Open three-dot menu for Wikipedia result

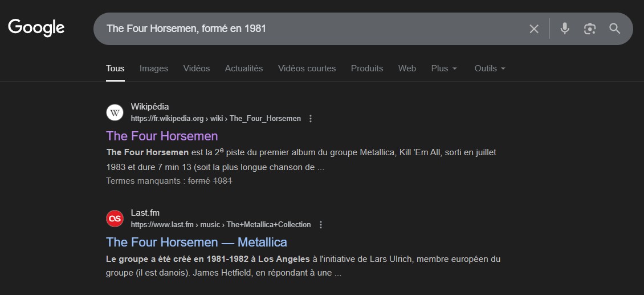[x=311, y=119]
